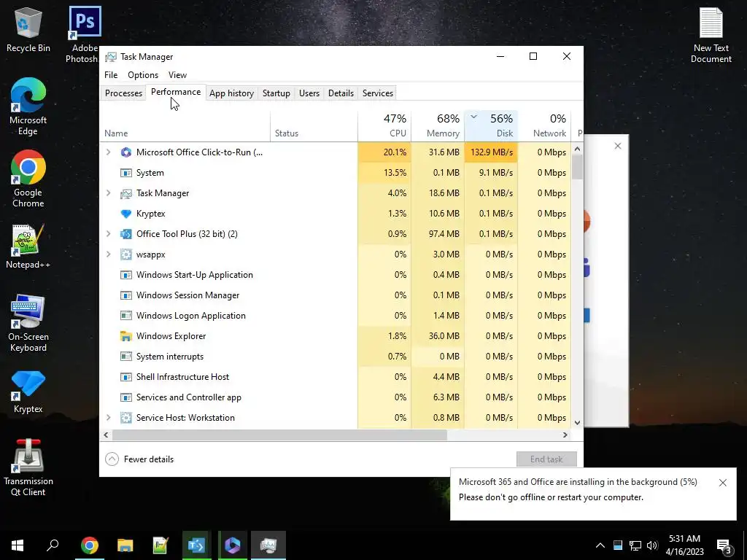Select the Windows Session Manager row

[336, 296]
